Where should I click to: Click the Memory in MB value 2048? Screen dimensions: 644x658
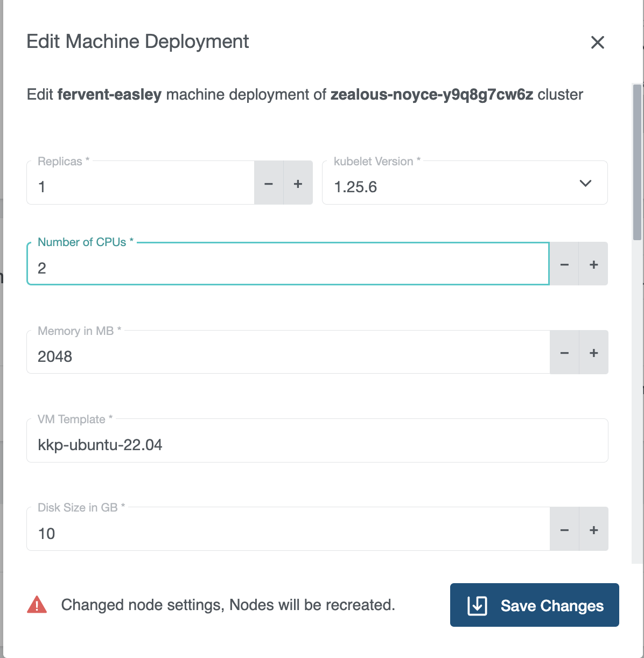54,356
